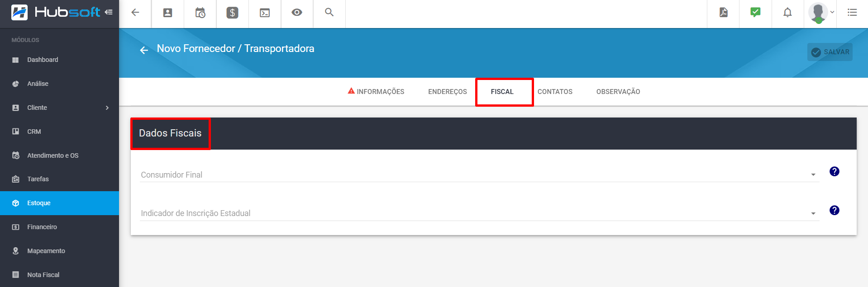Viewport: 868px width, 287px height.
Task: Open Tarefas module in sidebar
Action: (59, 179)
